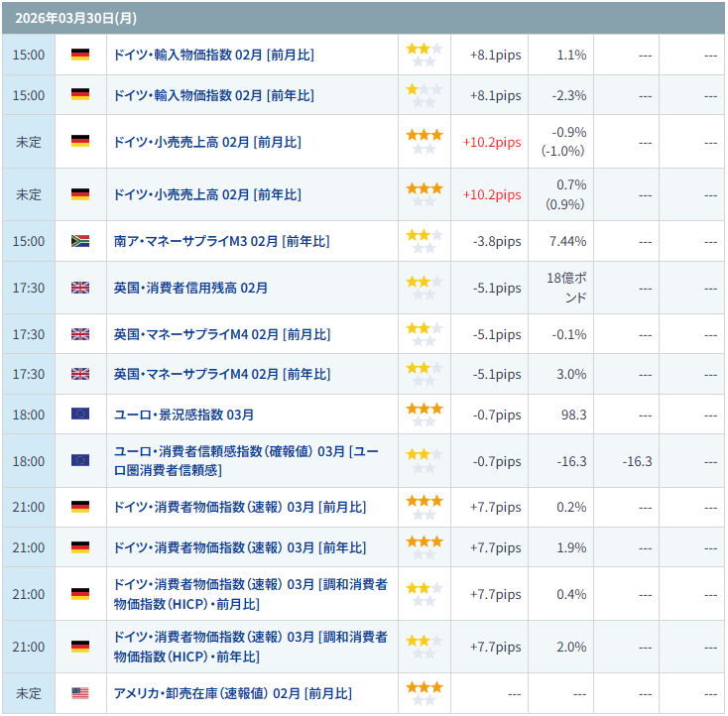
Task: Open 南ア・マネーサプライM3 02月 link
Action: click(x=221, y=241)
